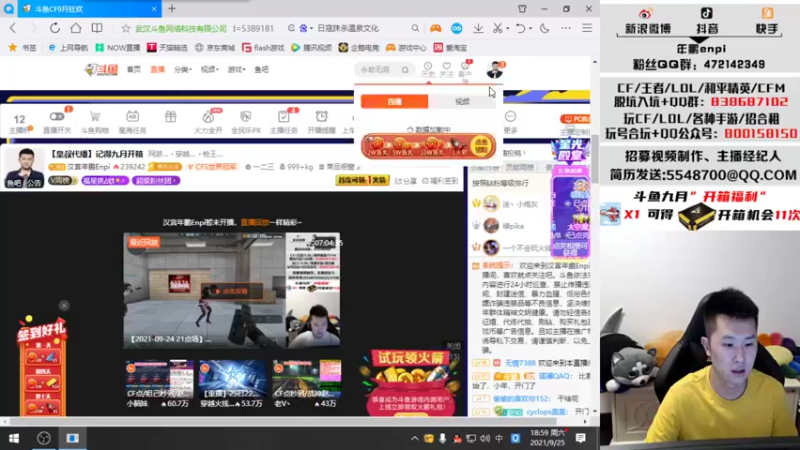Open the Windows notification center icon
This screenshot has width=800, height=450.
[581, 438]
